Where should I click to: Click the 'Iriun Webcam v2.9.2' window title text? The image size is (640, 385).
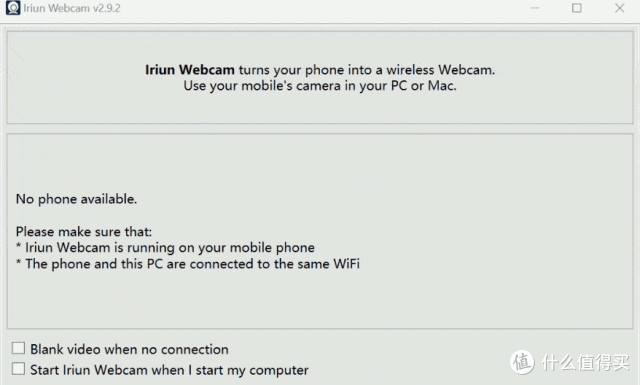click(72, 8)
